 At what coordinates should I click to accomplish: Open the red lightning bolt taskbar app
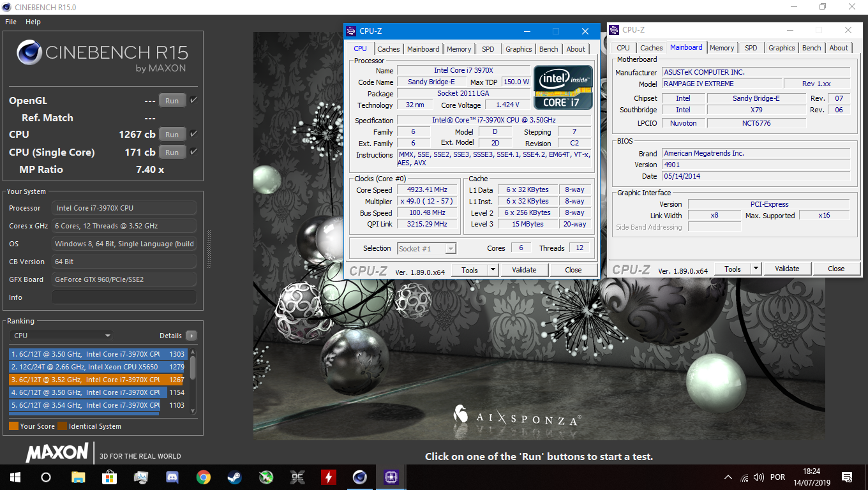328,477
